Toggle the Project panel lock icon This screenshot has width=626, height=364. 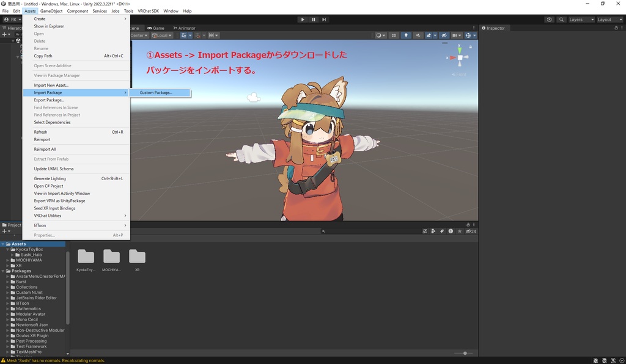468,225
